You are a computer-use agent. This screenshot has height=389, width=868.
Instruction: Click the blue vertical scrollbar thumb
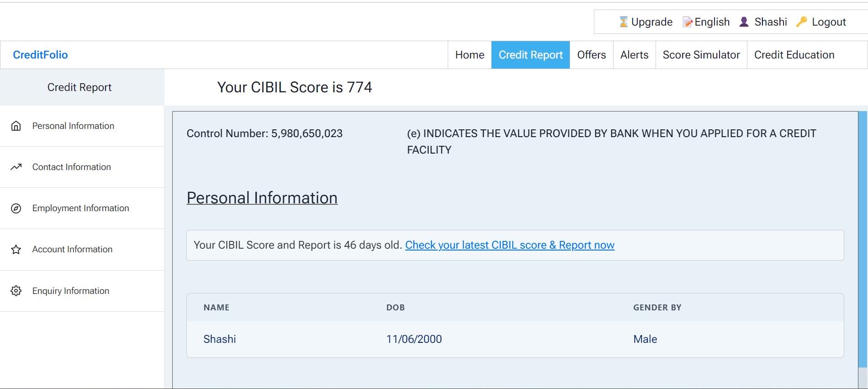863,239
